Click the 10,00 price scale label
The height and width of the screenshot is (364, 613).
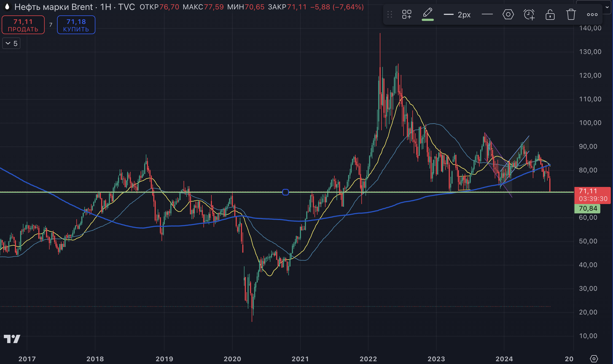tap(588, 336)
